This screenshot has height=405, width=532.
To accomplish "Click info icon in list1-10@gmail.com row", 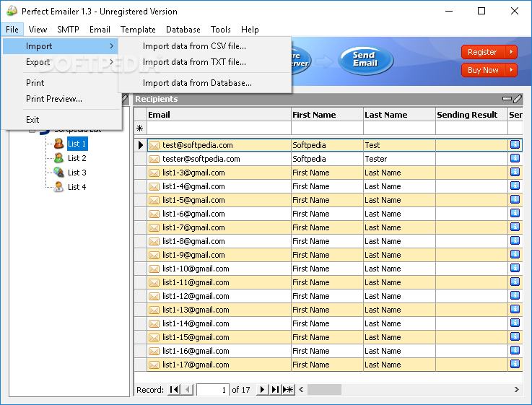I will point(515,269).
